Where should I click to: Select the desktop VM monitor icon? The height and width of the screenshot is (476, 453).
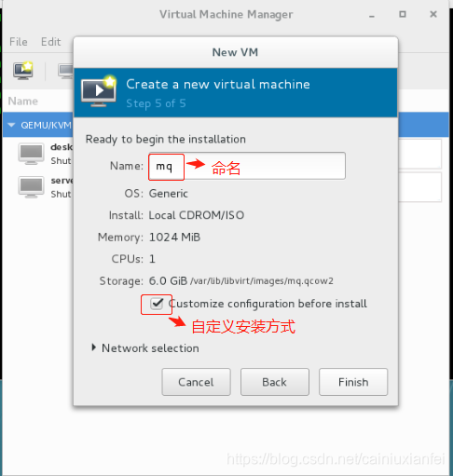[31, 154]
